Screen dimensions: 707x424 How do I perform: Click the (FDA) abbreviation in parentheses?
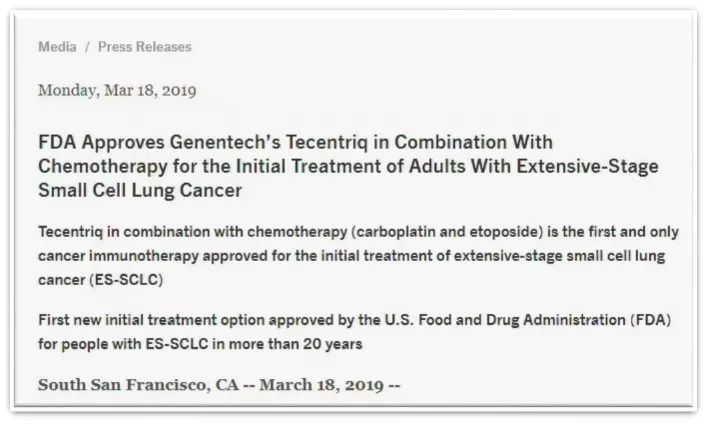[654, 320]
